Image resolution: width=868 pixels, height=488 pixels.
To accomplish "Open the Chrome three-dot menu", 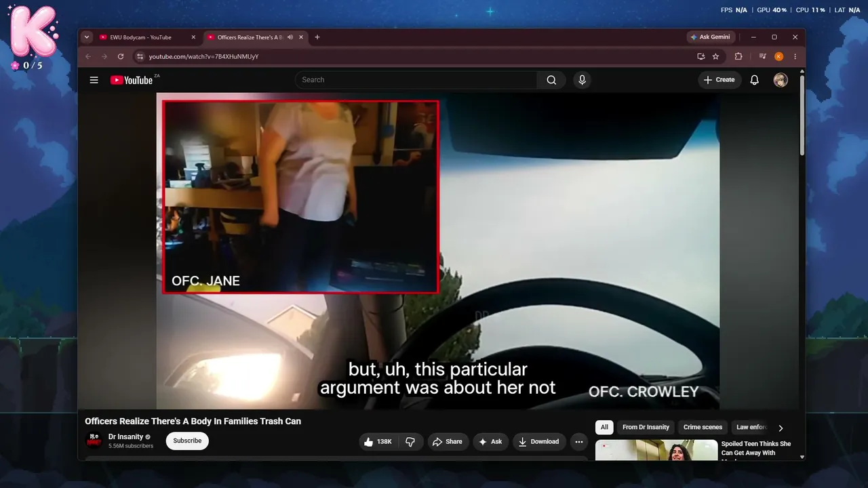I will 795,56.
